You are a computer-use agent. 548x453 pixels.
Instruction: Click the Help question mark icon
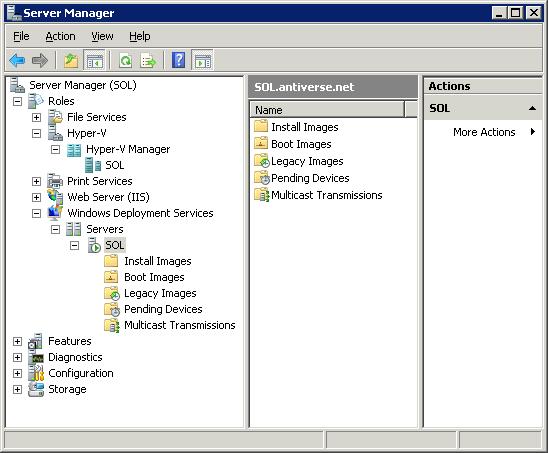coord(179,60)
